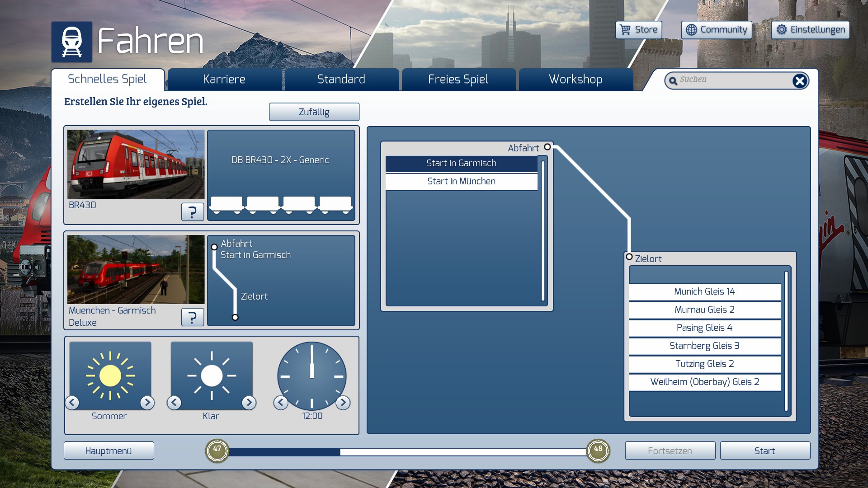Open help for BR430 locomotive
The image size is (868, 488).
[x=192, y=212]
